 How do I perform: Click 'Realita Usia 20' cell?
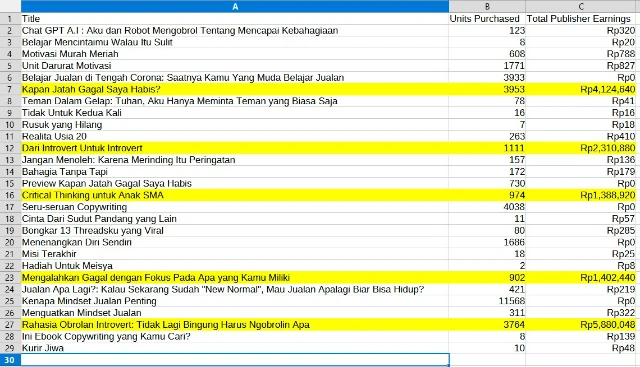235,136
